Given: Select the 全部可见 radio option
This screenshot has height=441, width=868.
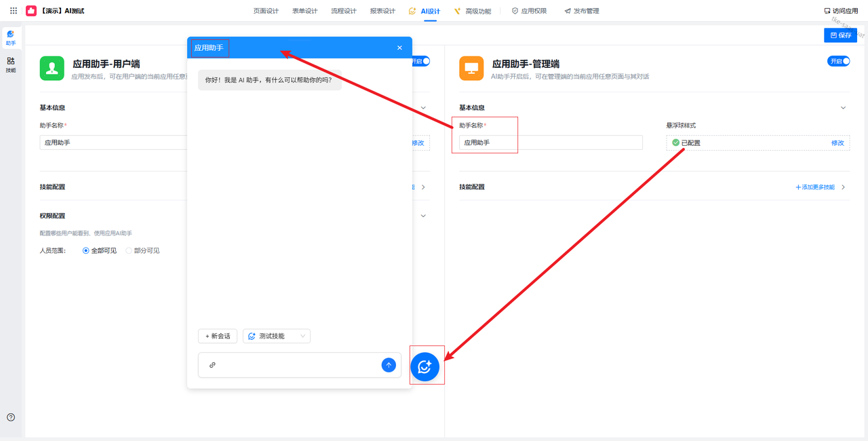Looking at the screenshot, I should tap(86, 250).
